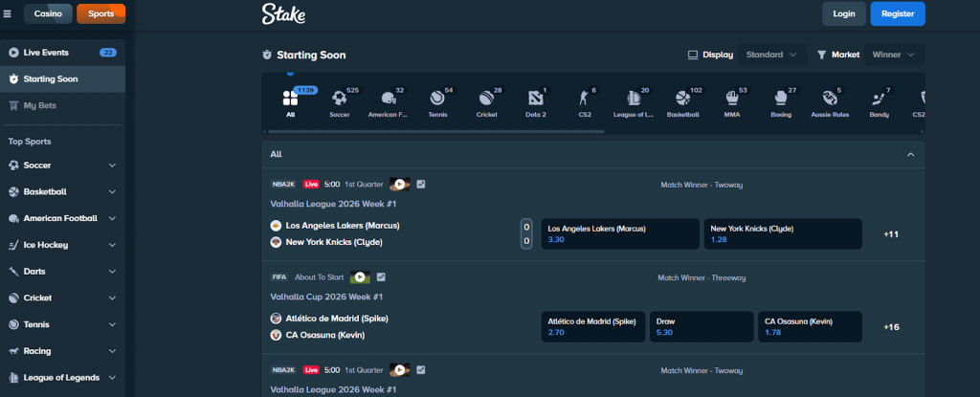Click the Stake logo

pyautogui.click(x=283, y=13)
